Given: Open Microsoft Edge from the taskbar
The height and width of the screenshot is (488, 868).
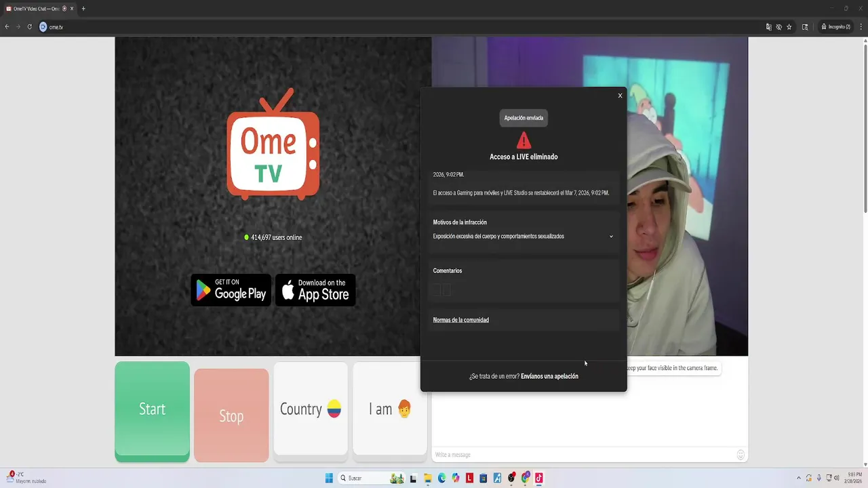Looking at the screenshot, I should 441,478.
